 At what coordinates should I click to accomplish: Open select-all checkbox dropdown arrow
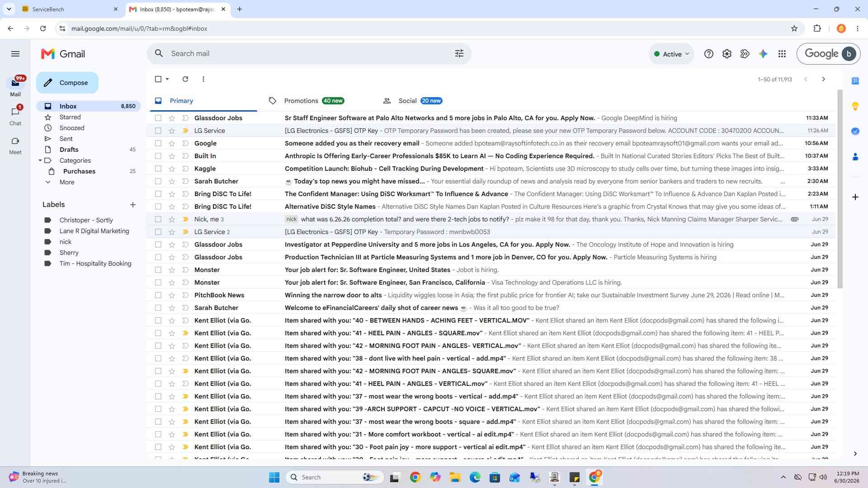(x=167, y=79)
